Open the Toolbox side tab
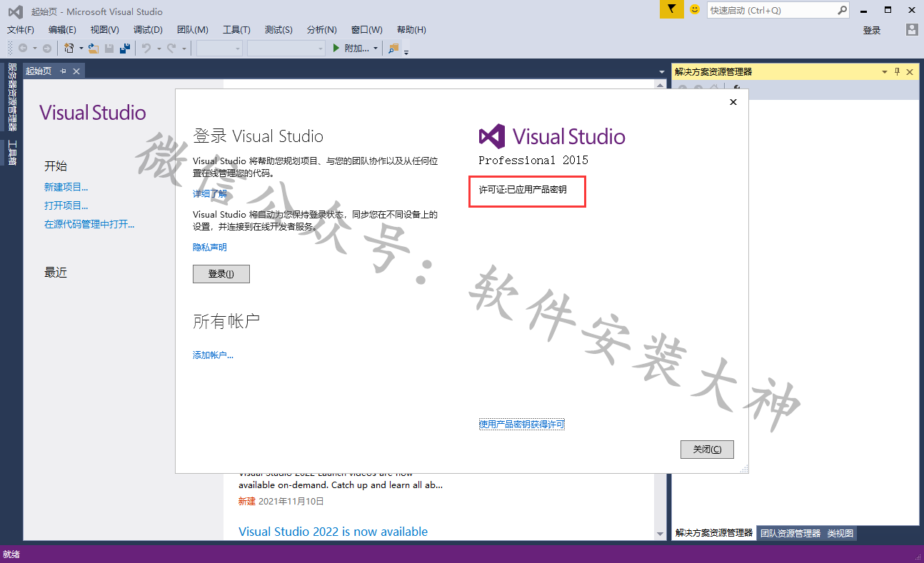 coord(11,152)
